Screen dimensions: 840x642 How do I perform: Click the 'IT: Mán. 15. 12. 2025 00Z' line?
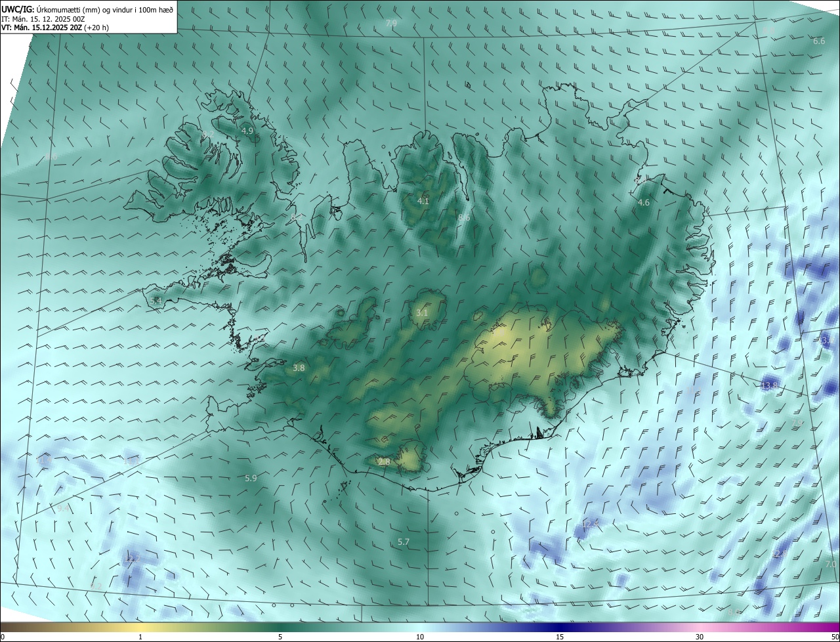(x=43, y=19)
